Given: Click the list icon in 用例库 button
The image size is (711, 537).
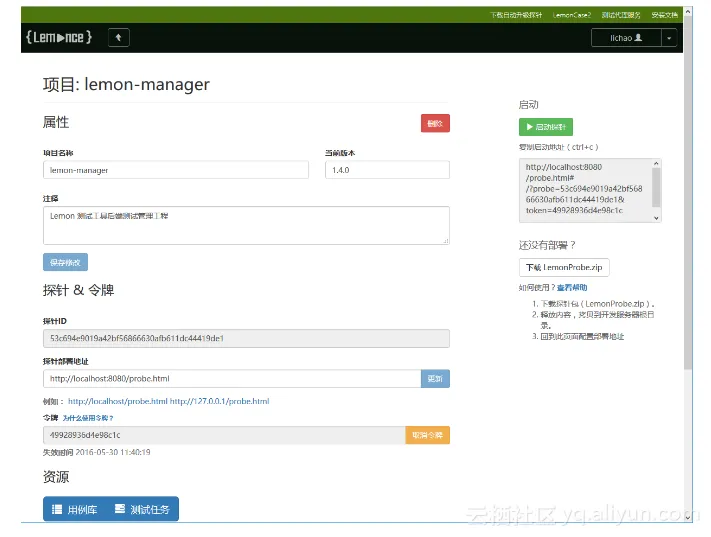Looking at the screenshot, I should point(57,509).
